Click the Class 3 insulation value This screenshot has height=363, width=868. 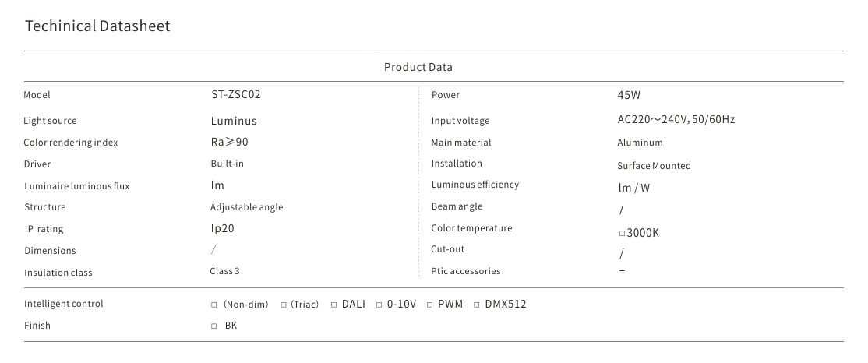tap(226, 271)
